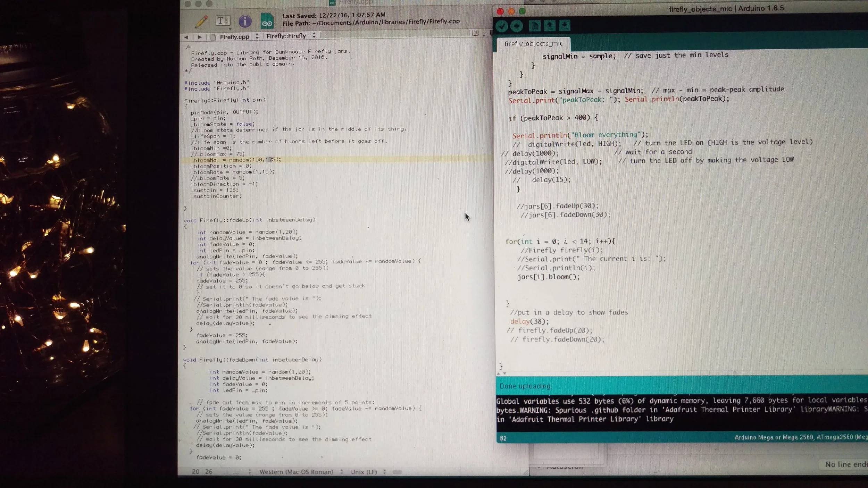Click the counterpart file book icon in TextWrangler
This screenshot has width=868, height=488.
point(475,33)
